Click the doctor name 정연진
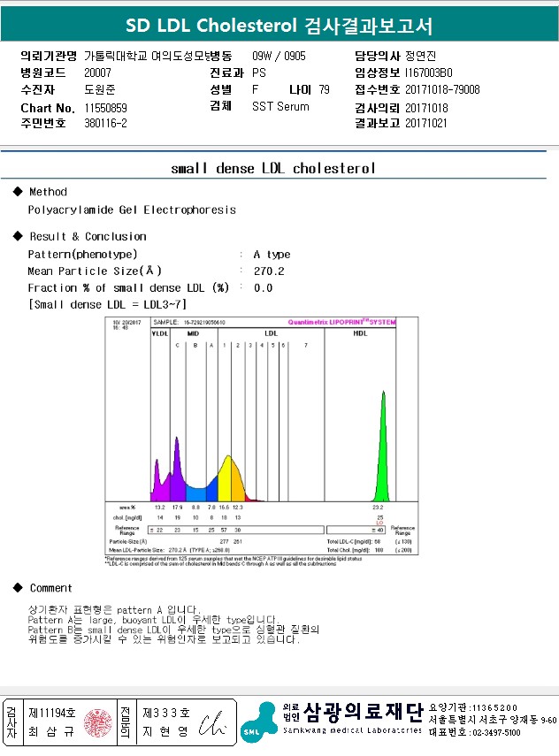559x756 pixels. point(420,56)
